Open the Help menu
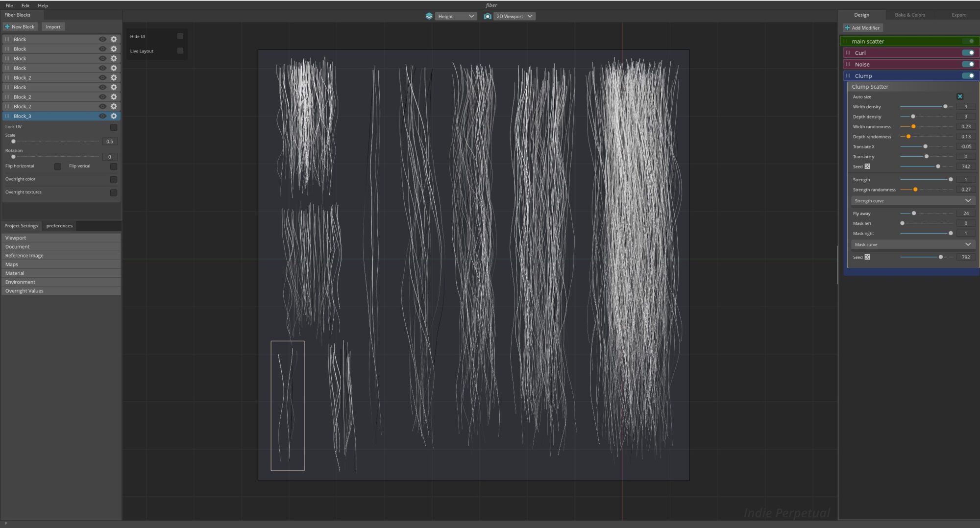 pos(43,5)
